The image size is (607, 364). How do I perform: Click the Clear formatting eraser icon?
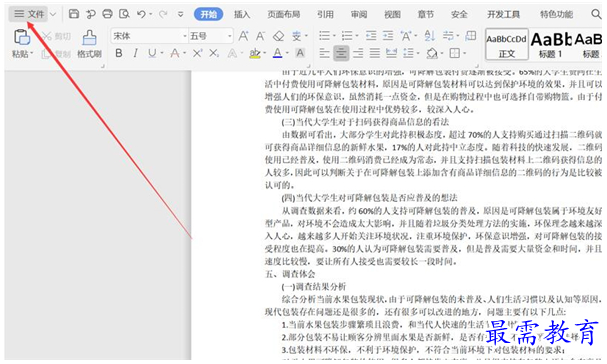click(278, 36)
